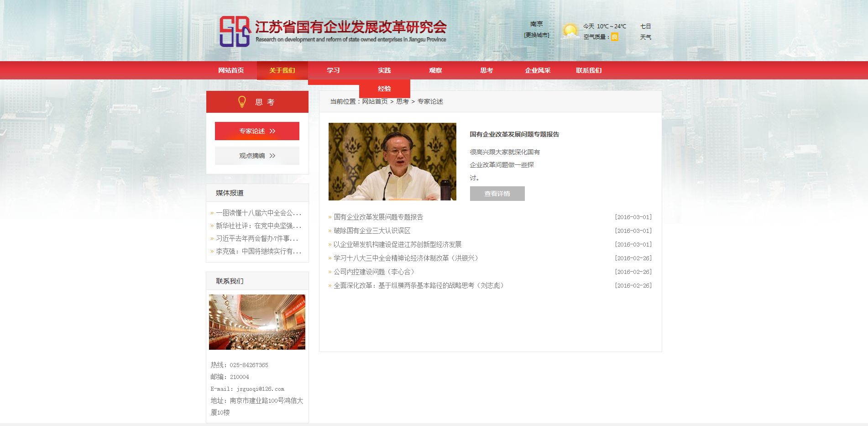Click 思考 in the breadcrumb path

(402, 101)
